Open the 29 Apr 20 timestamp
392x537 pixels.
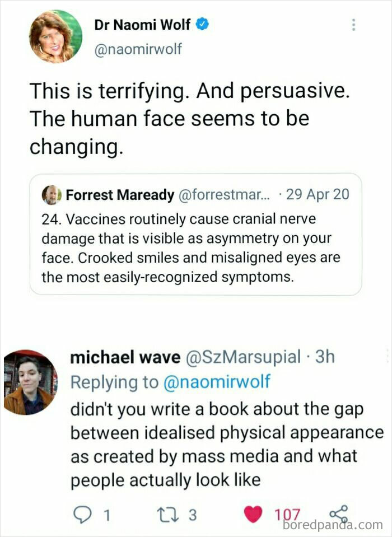(317, 195)
